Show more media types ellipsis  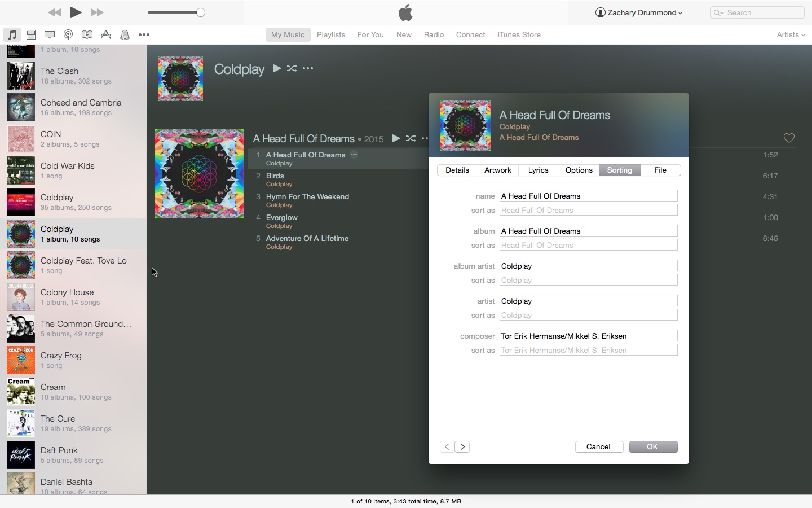[144, 34]
